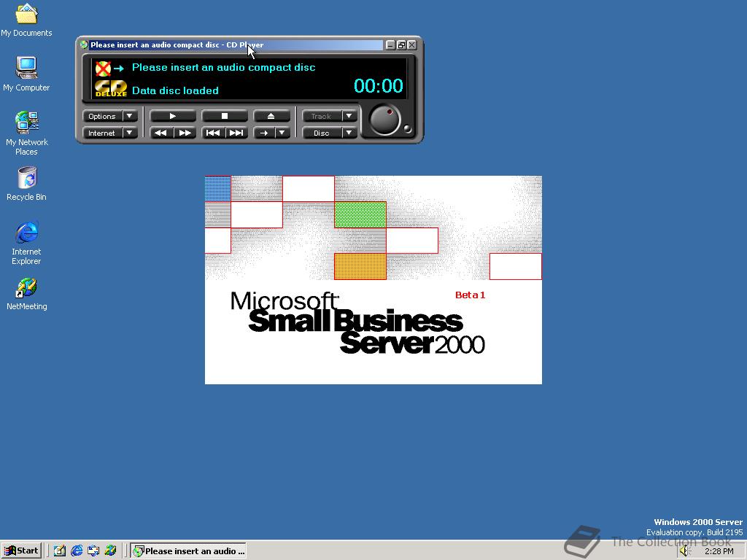Image resolution: width=747 pixels, height=560 pixels.
Task: Open the play mode dropdown arrow
Action: (282, 133)
